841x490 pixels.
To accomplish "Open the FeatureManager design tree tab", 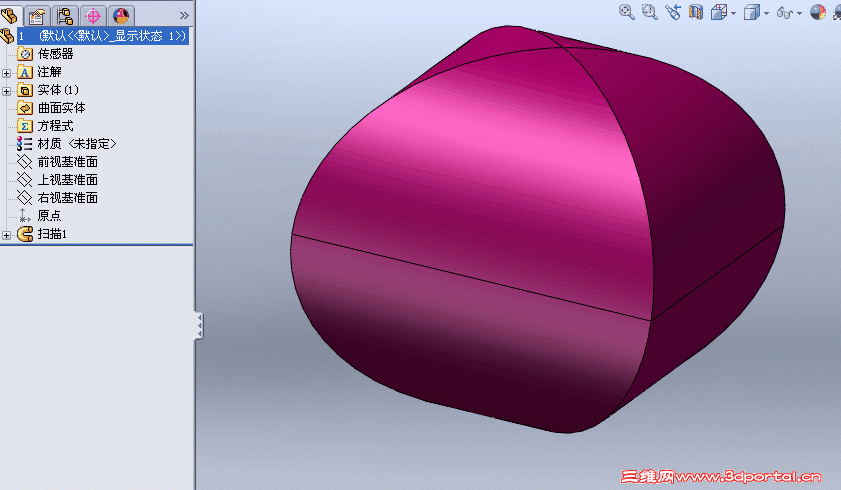I will pyautogui.click(x=10, y=16).
